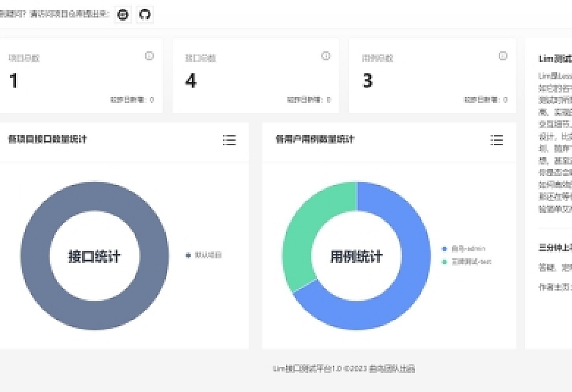The width and height of the screenshot is (572, 392).
Task: Click info icon on 用例总数 card
Action: pyautogui.click(x=503, y=56)
